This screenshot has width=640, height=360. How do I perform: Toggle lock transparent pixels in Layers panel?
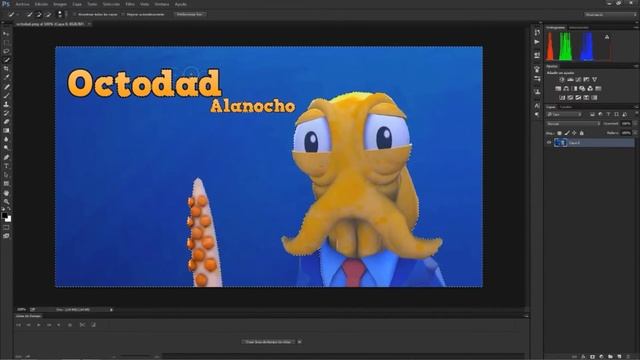pos(559,133)
